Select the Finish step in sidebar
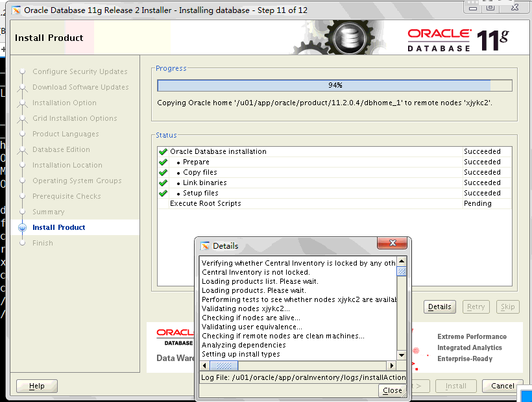The width and height of the screenshot is (532, 402). (x=43, y=243)
